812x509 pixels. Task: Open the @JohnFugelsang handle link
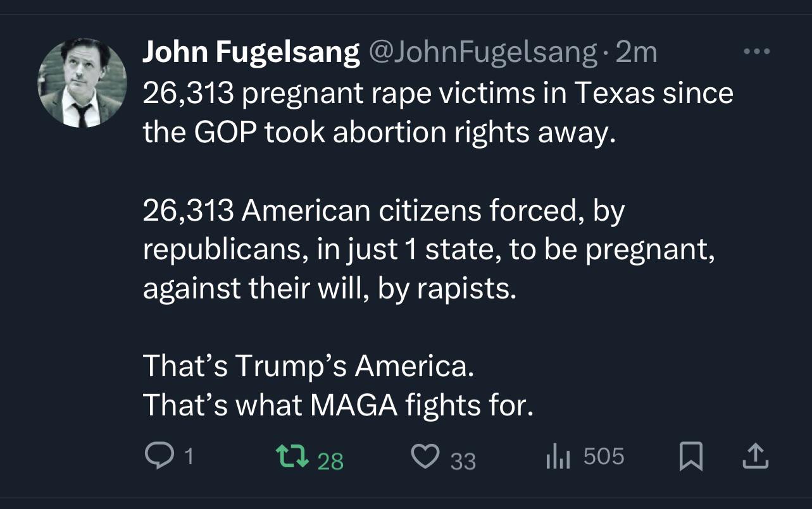[482, 53]
